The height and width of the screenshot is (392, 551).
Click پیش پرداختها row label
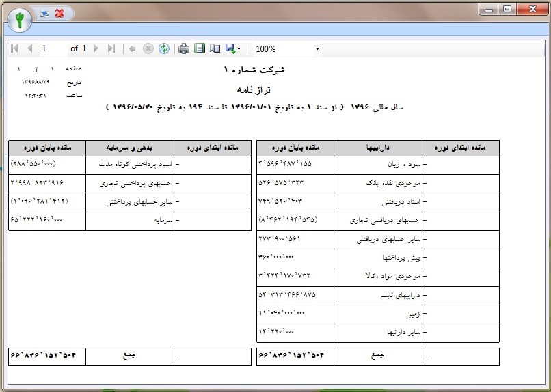point(401,258)
